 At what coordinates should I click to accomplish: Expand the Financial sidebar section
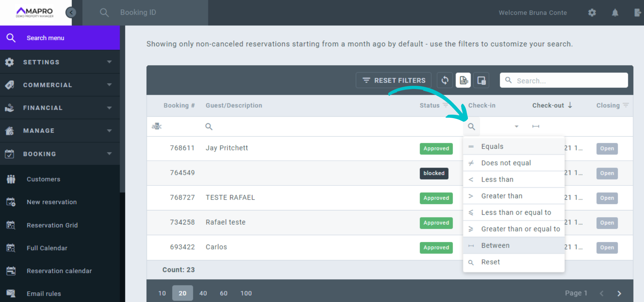coord(60,108)
